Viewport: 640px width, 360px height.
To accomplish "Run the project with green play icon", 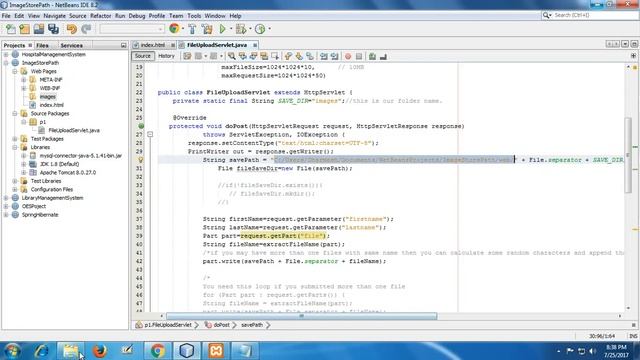I will (x=222, y=29).
